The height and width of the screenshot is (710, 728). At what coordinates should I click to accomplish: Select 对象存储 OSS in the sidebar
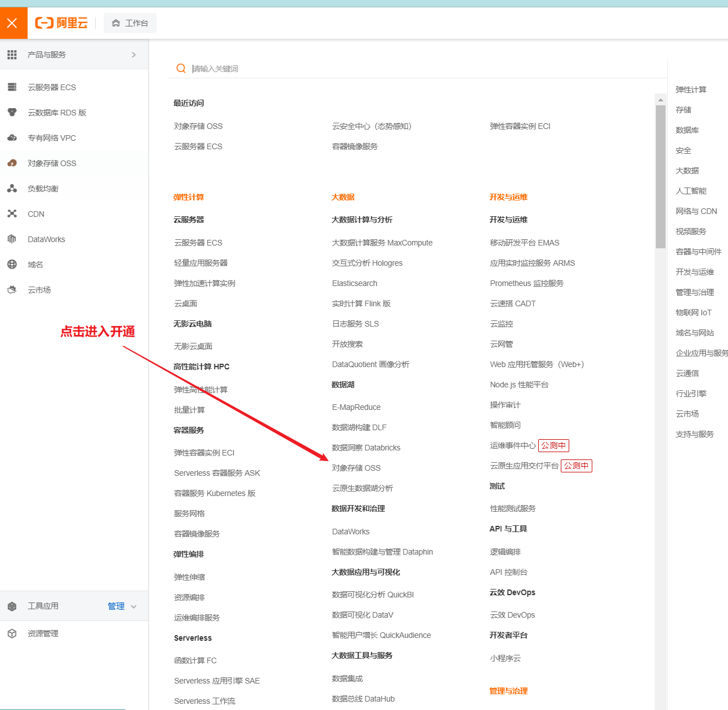click(x=52, y=163)
